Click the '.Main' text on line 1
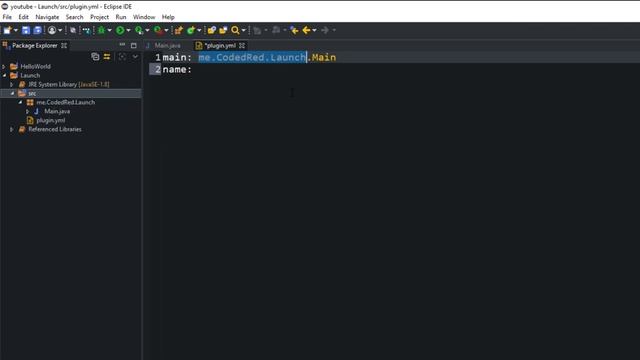Viewport: 640px width, 360px height. [x=322, y=58]
